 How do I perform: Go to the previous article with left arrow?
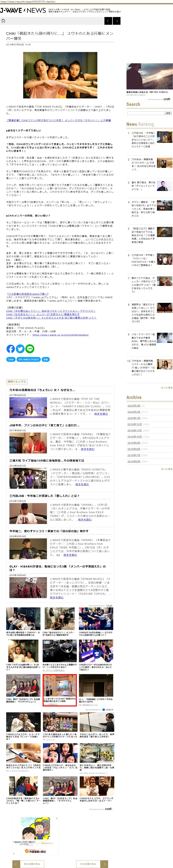[x=108, y=21]
